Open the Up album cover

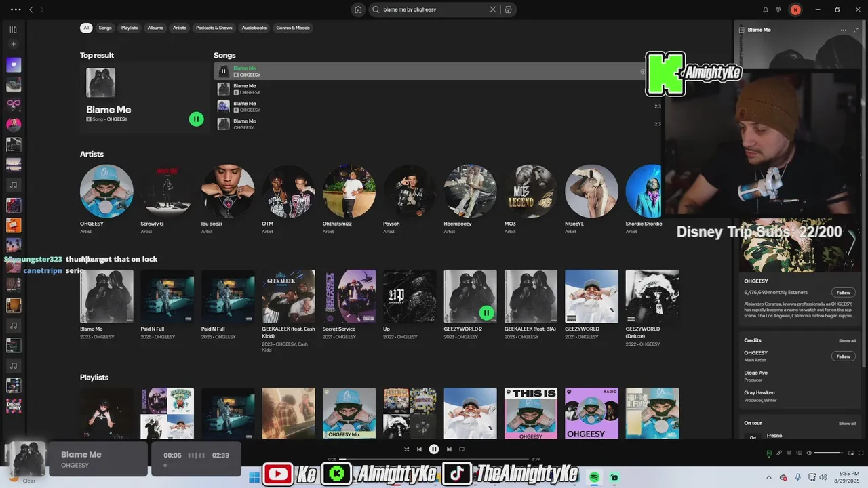(410, 296)
